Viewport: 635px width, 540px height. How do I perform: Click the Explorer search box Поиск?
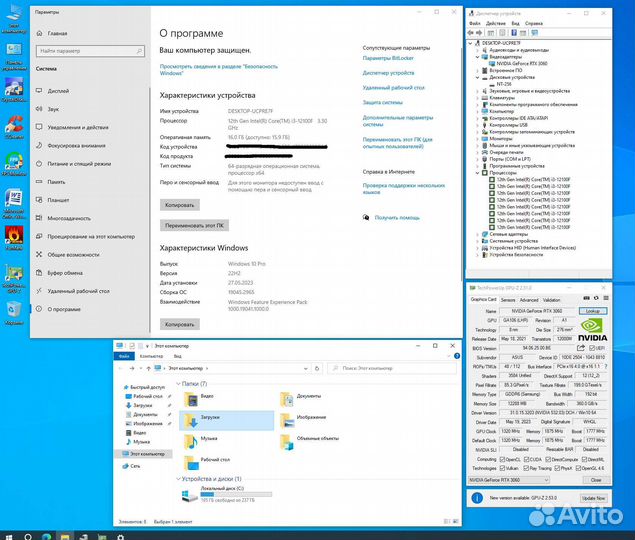click(392, 368)
